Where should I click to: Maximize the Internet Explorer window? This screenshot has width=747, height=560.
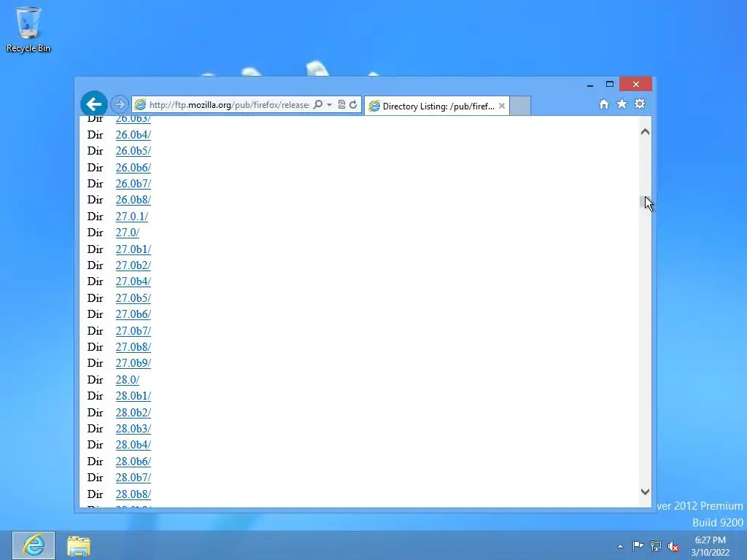pos(609,85)
